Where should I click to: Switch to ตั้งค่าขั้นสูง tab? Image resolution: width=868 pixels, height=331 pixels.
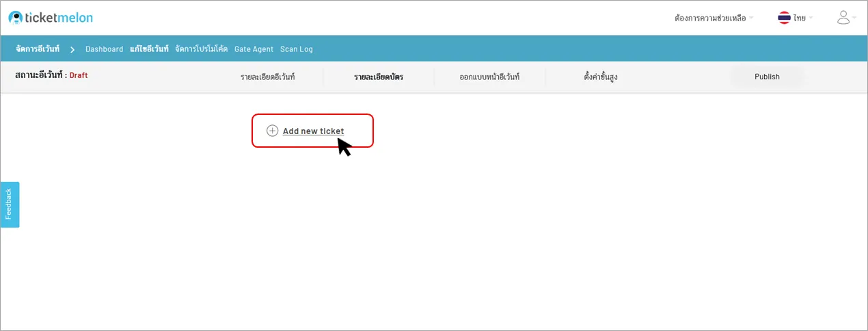tap(601, 77)
